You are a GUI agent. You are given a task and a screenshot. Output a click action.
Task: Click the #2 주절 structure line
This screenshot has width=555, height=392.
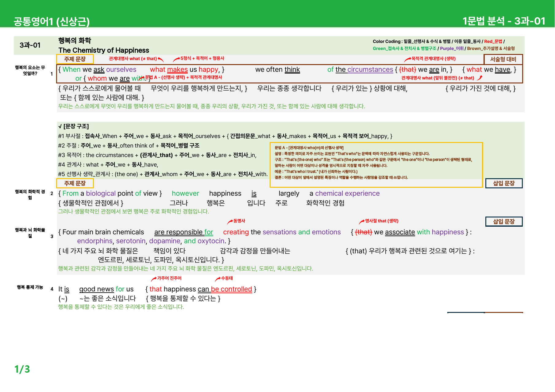129,145
